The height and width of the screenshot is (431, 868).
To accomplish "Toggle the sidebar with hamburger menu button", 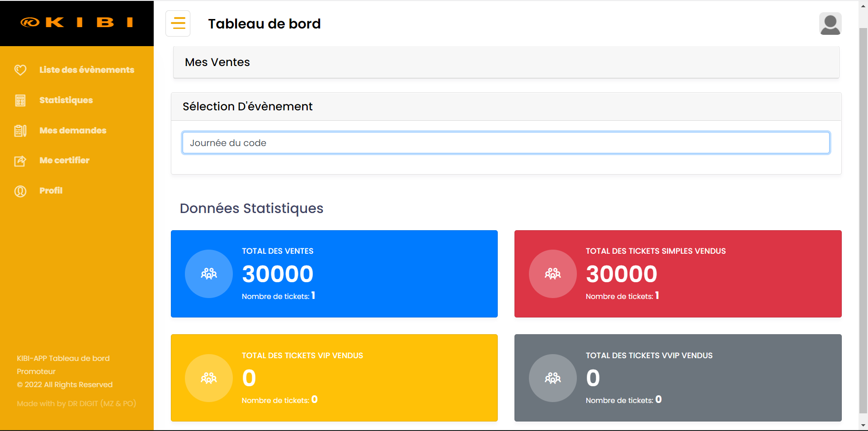I will coord(178,24).
